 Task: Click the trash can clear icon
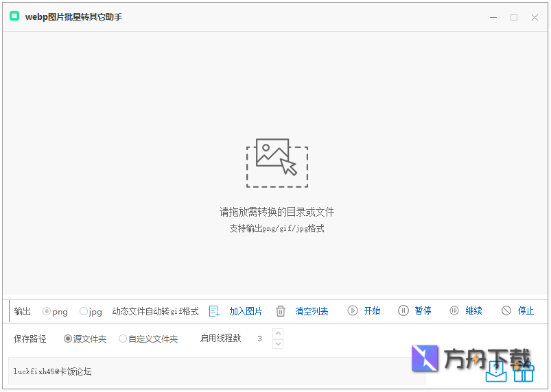tap(281, 311)
